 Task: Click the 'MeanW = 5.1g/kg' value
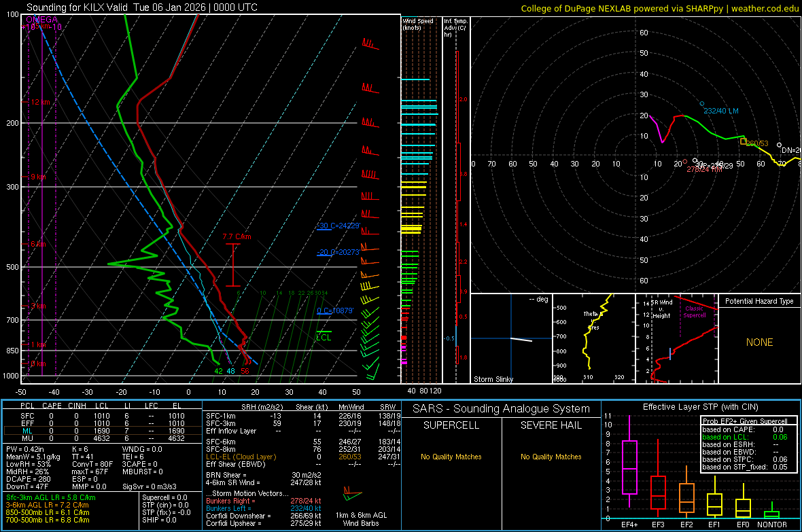click(33, 457)
